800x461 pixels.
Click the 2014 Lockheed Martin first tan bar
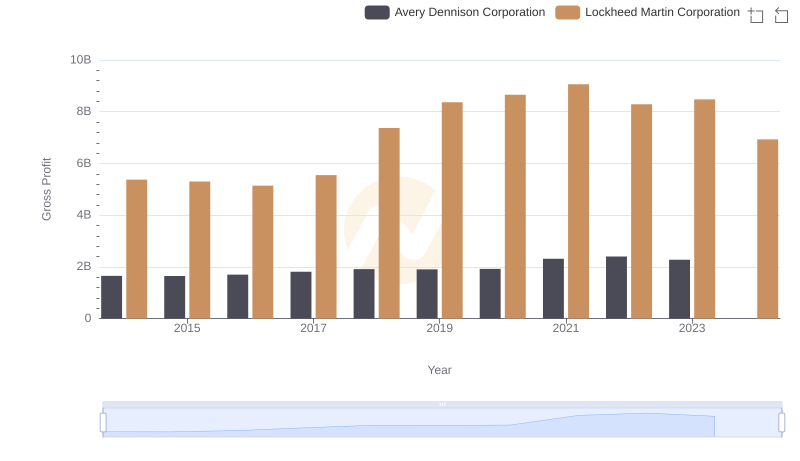coord(137,249)
